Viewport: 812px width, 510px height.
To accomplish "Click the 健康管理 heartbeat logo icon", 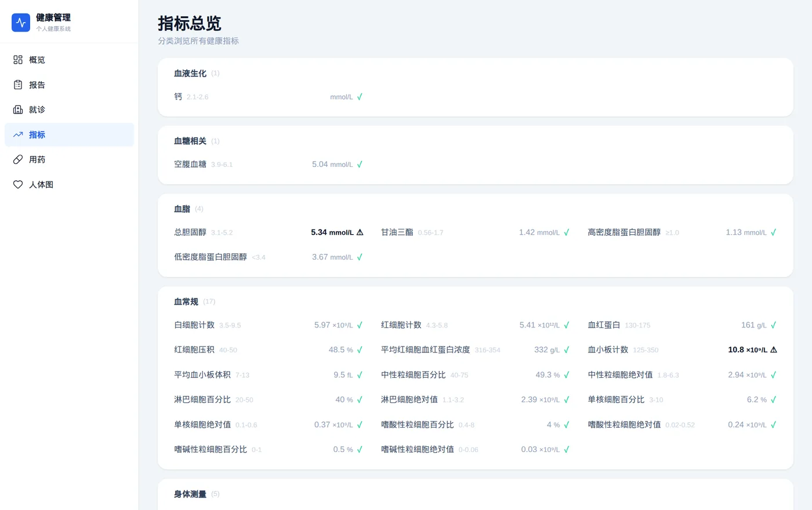I will coord(21,23).
